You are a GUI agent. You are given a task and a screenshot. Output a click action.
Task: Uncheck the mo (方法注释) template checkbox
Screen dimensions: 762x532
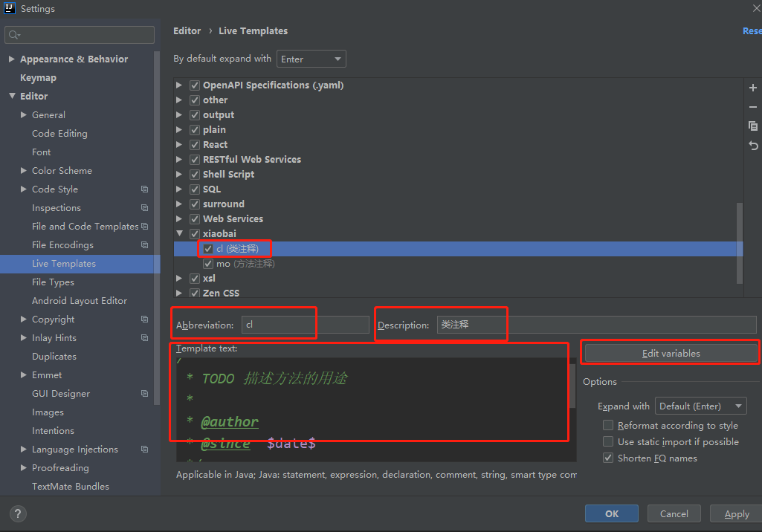(208, 264)
